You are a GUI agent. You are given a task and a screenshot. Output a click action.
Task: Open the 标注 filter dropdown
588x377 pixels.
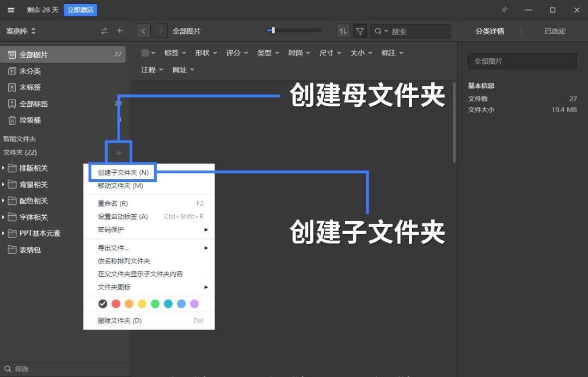[x=392, y=53]
